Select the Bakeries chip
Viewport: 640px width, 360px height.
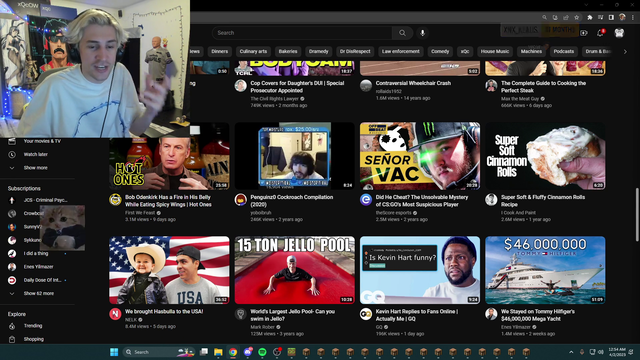click(x=288, y=51)
